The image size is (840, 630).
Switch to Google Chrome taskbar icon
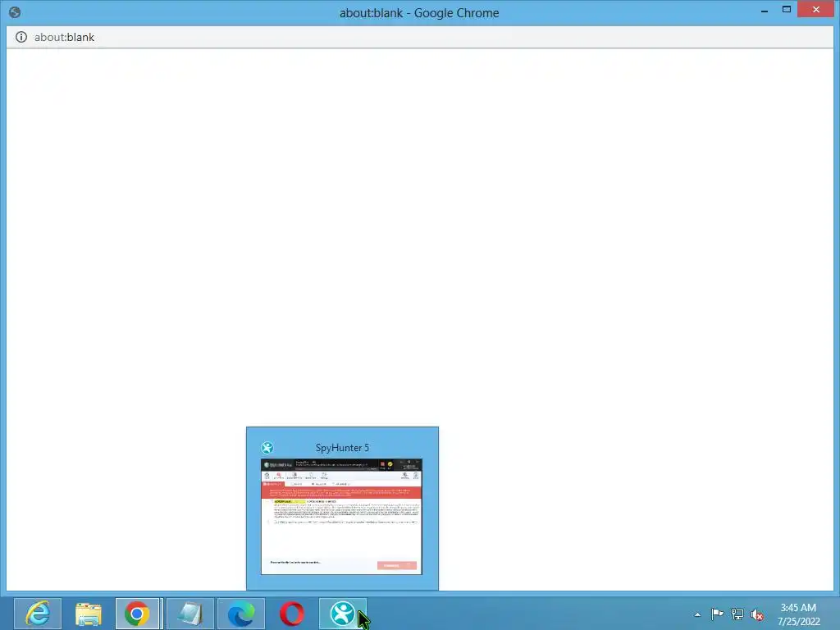137,614
